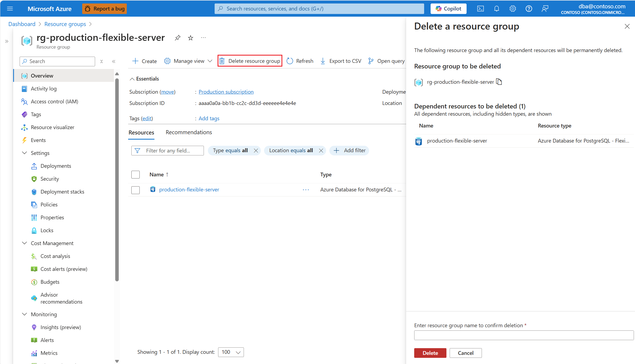Screen dimensions: 635x364
Task: Copy resource group name to clipboard
Action: point(499,82)
